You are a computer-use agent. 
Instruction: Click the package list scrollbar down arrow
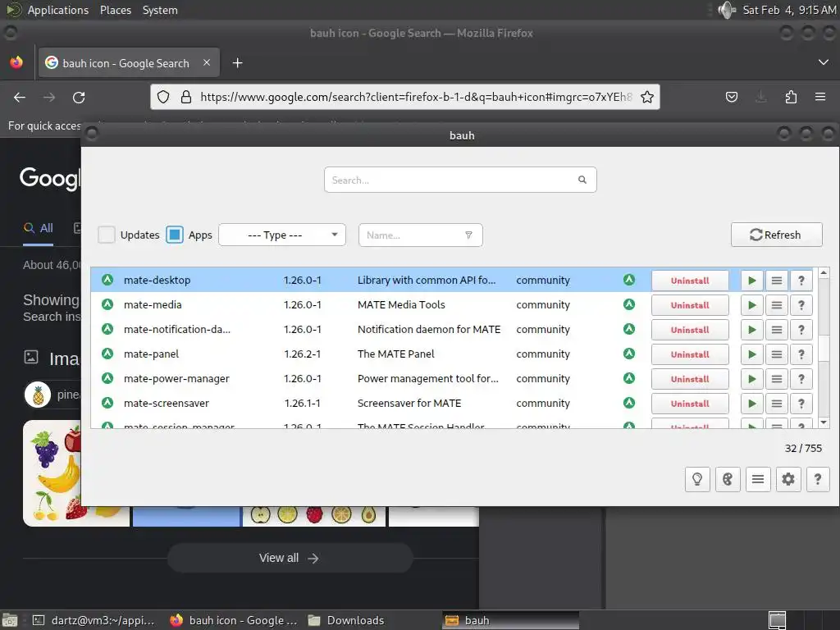tap(824, 422)
